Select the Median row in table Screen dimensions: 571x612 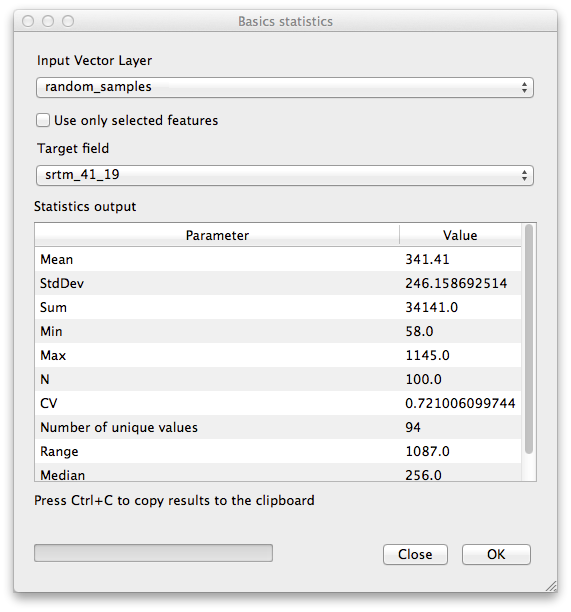coord(278,472)
